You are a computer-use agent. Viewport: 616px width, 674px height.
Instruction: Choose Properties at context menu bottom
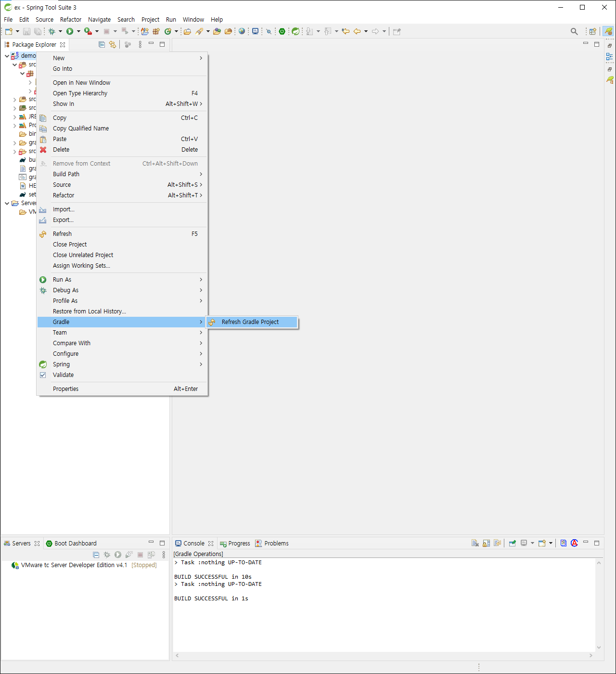[x=122, y=389]
